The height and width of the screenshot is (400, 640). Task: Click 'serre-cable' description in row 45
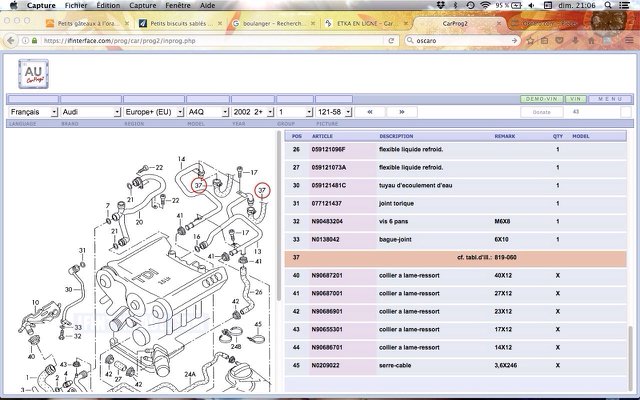(395, 365)
